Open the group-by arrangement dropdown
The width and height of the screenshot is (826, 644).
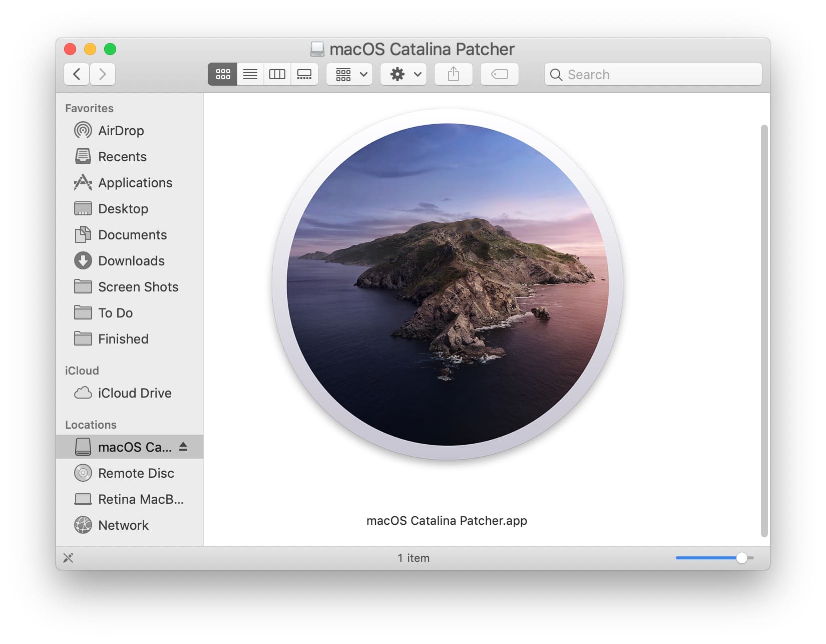pos(349,75)
